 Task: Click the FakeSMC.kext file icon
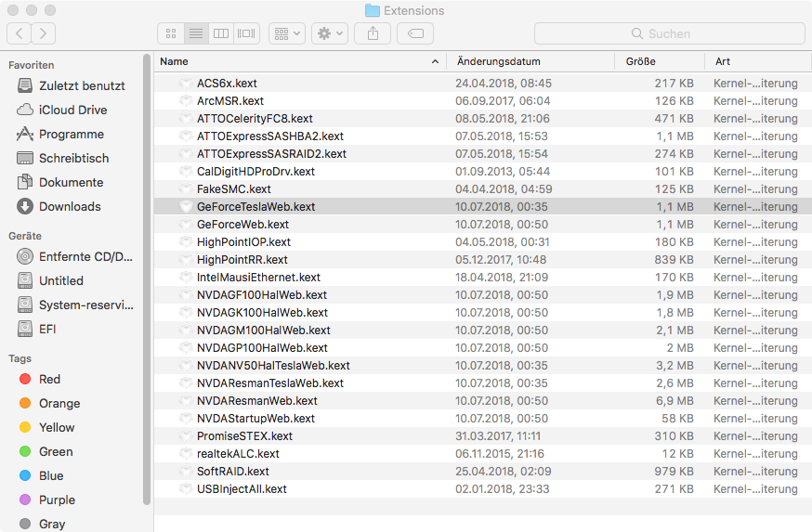pyautogui.click(x=186, y=188)
